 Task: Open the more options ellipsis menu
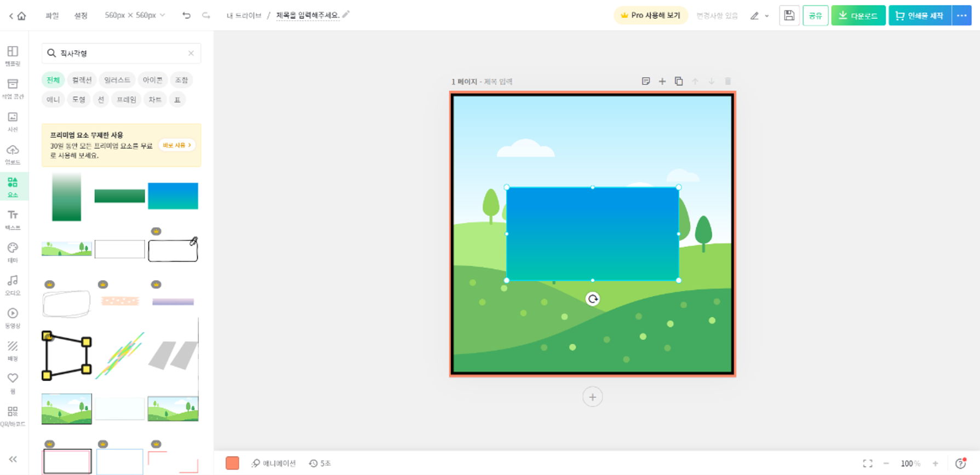(x=962, y=15)
